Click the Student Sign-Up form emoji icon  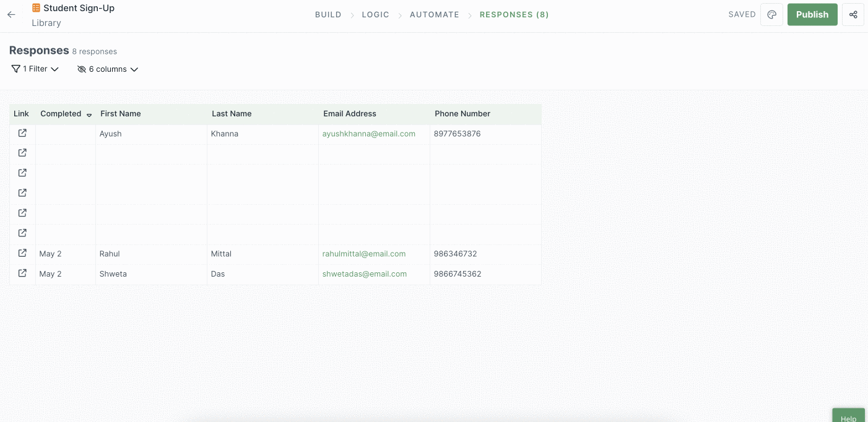[x=36, y=9]
